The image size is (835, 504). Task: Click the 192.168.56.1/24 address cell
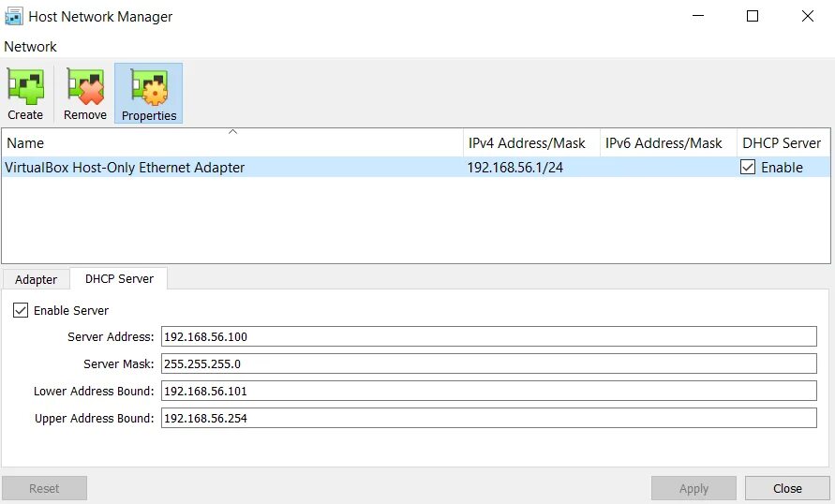pos(514,167)
